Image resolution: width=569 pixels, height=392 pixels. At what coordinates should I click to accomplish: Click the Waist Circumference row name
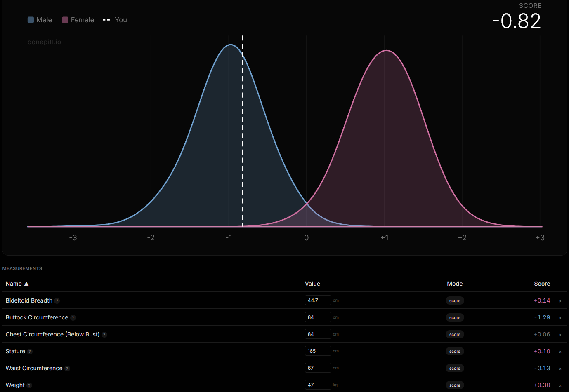point(34,368)
